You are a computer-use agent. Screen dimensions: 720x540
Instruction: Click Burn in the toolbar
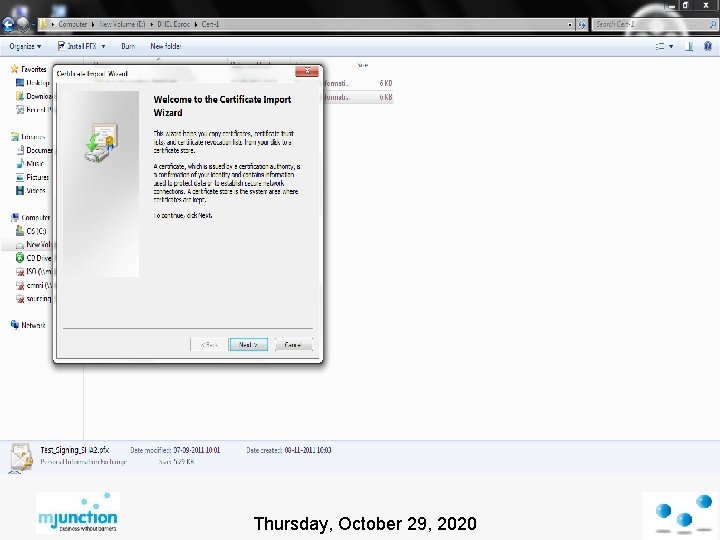tap(128, 46)
